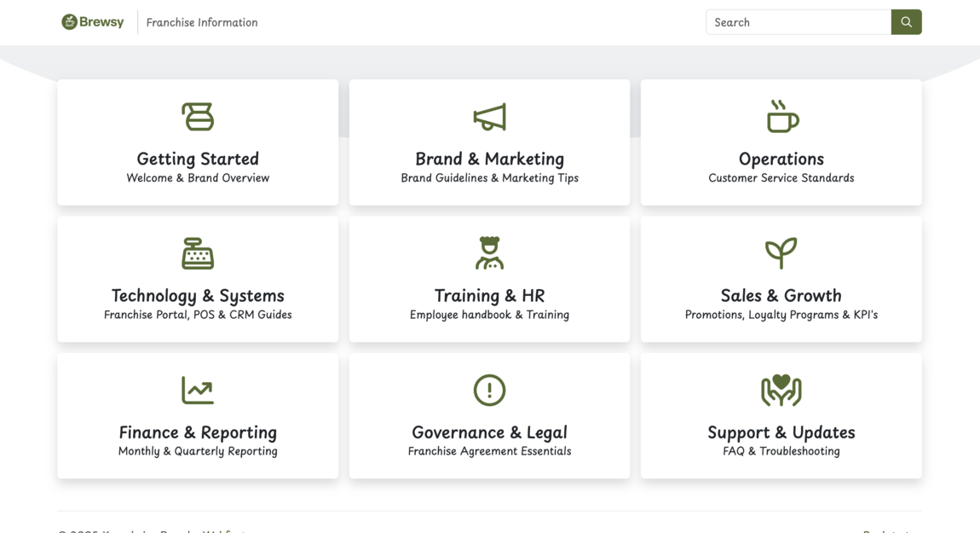The image size is (980, 533).
Task: Open the Sales & Growth card
Action: [x=781, y=279]
